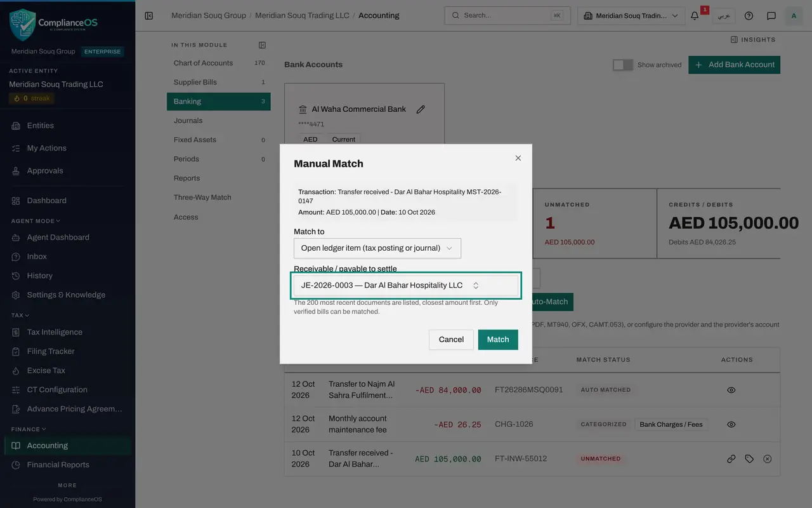This screenshot has width=812, height=508.
Task: Click reference FT-INW-55012
Action: pos(521,458)
